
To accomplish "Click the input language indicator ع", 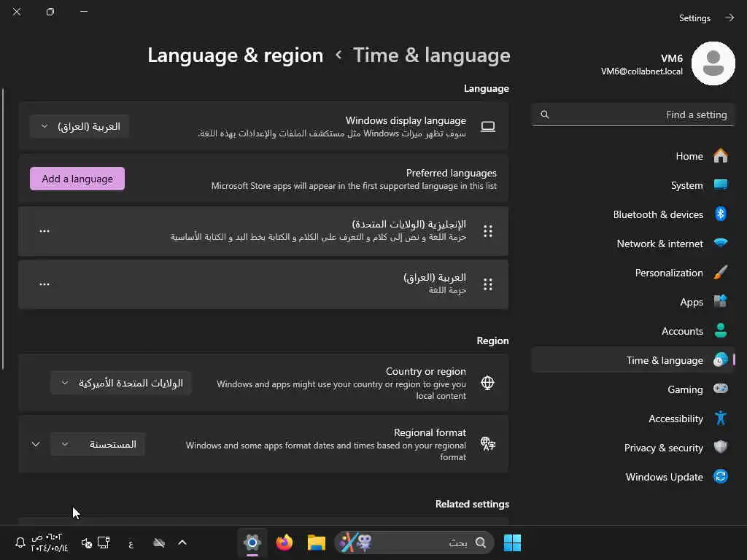I will tap(131, 543).
